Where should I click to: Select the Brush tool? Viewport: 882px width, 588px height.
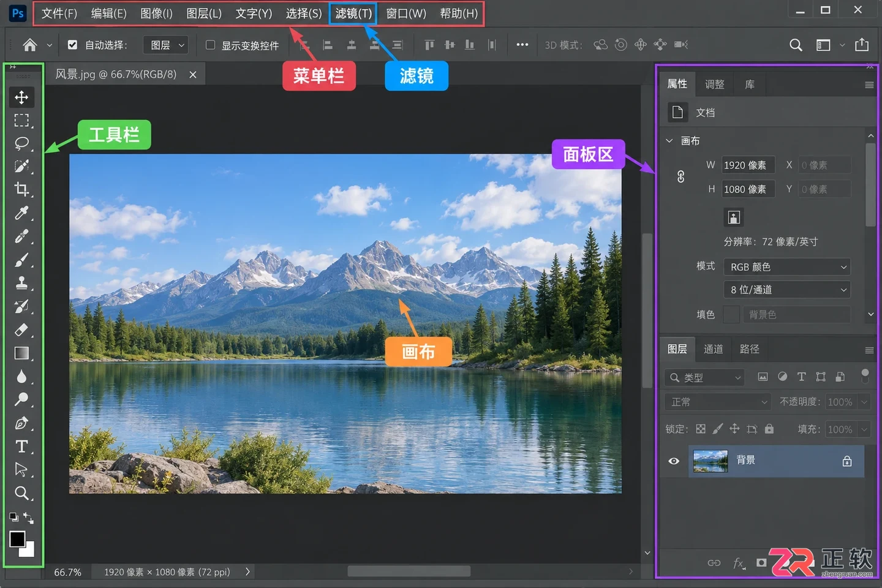point(21,260)
